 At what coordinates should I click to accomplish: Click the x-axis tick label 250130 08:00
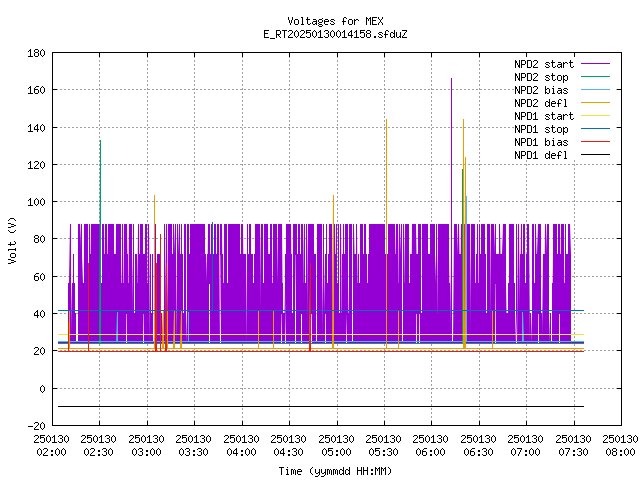coord(620,446)
